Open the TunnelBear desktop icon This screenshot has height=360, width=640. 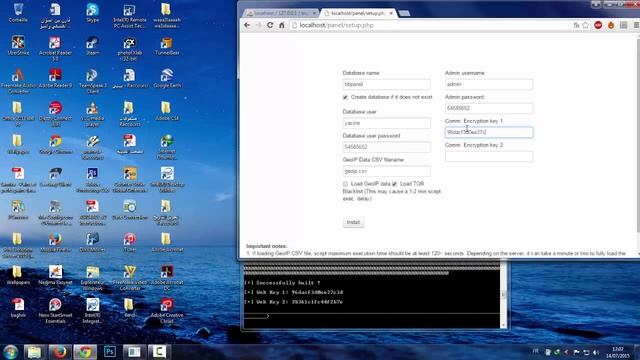click(167, 45)
